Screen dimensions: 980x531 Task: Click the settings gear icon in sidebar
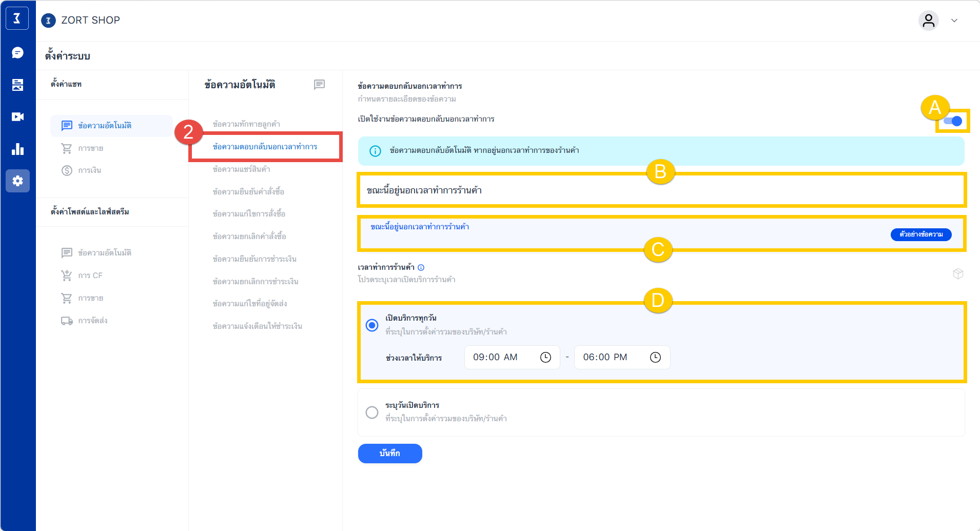[x=17, y=181]
